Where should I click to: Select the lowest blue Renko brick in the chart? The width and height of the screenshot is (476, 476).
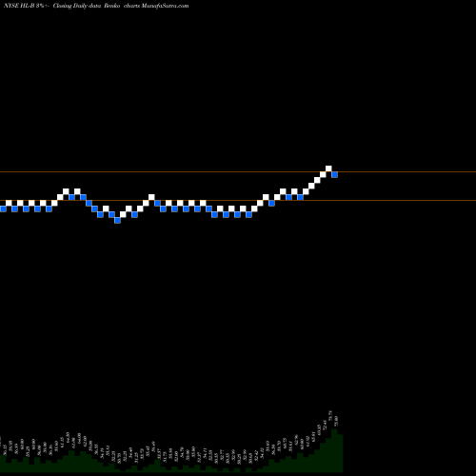point(117,220)
